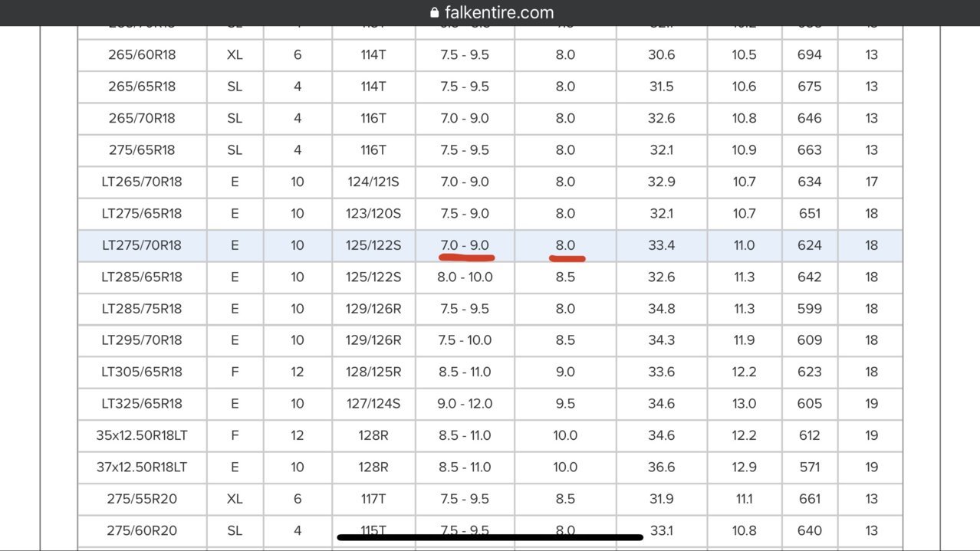This screenshot has width=980, height=551.
Task: Tap the 129/126R load index for LT295/70R18
Action: tap(373, 340)
